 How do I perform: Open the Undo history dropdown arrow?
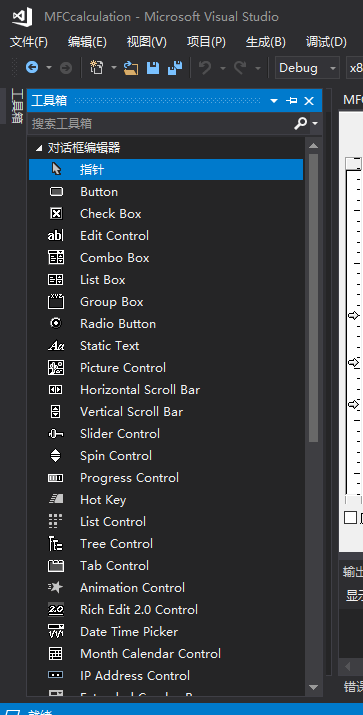[223, 68]
